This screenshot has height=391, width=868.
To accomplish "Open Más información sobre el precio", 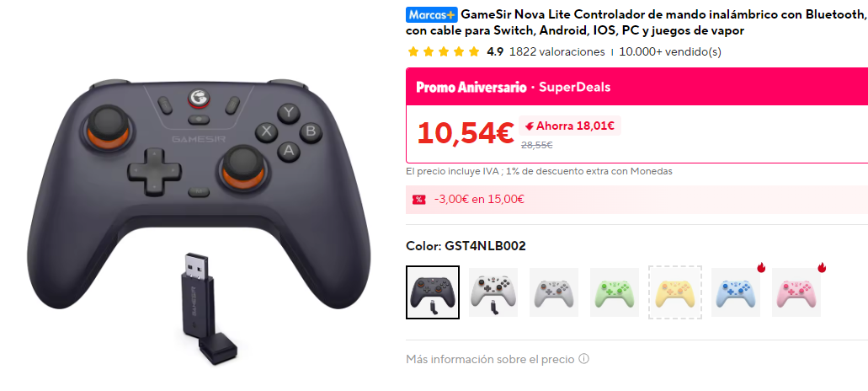I will [x=490, y=360].
